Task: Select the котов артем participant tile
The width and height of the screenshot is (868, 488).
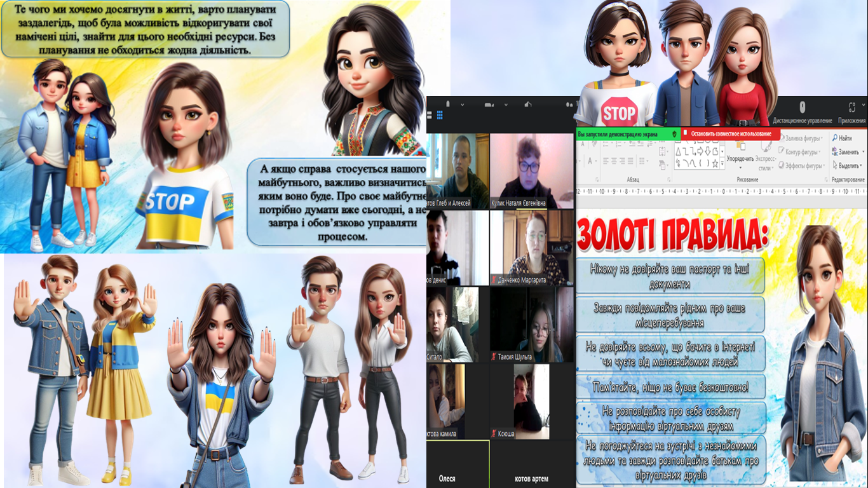Action: tap(532, 464)
